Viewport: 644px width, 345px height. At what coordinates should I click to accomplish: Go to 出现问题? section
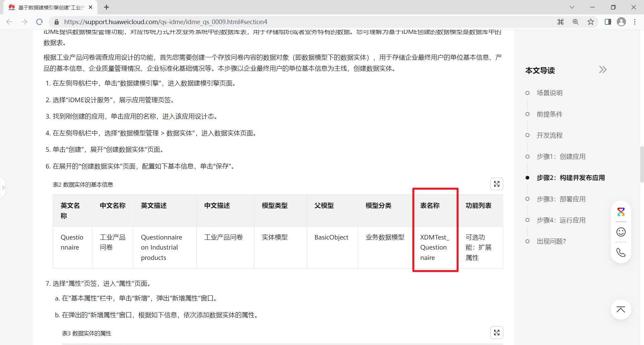[x=551, y=241]
